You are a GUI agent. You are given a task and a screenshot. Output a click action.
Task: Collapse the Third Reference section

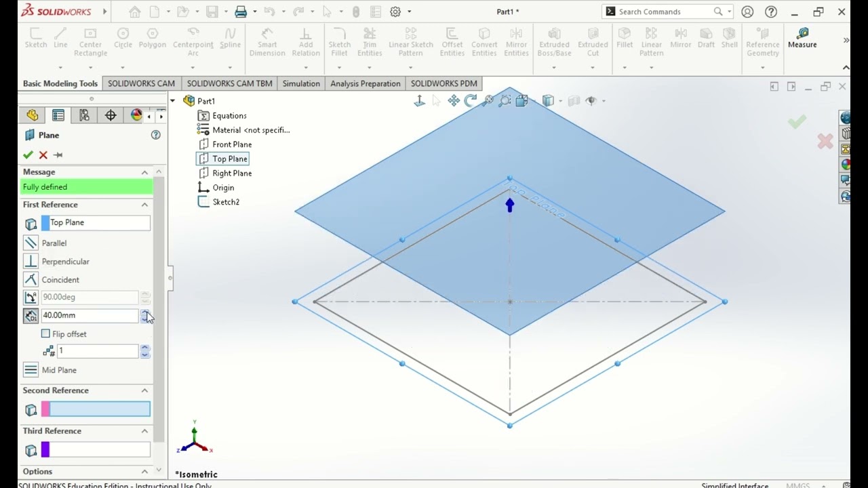(144, 431)
